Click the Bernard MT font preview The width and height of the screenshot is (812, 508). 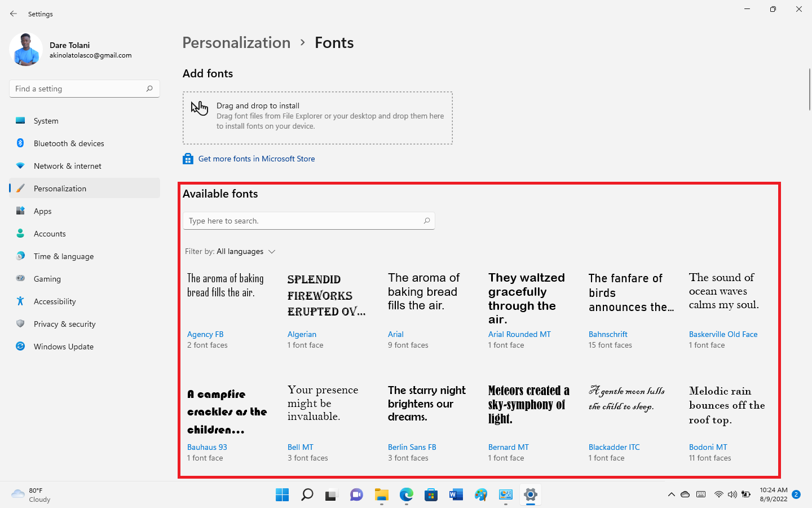tap(528, 405)
